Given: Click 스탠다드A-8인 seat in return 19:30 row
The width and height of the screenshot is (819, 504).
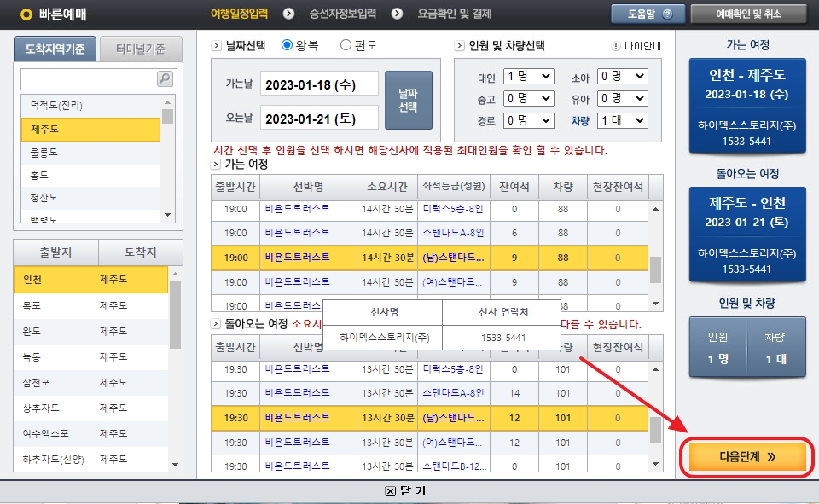Looking at the screenshot, I should click(452, 393).
